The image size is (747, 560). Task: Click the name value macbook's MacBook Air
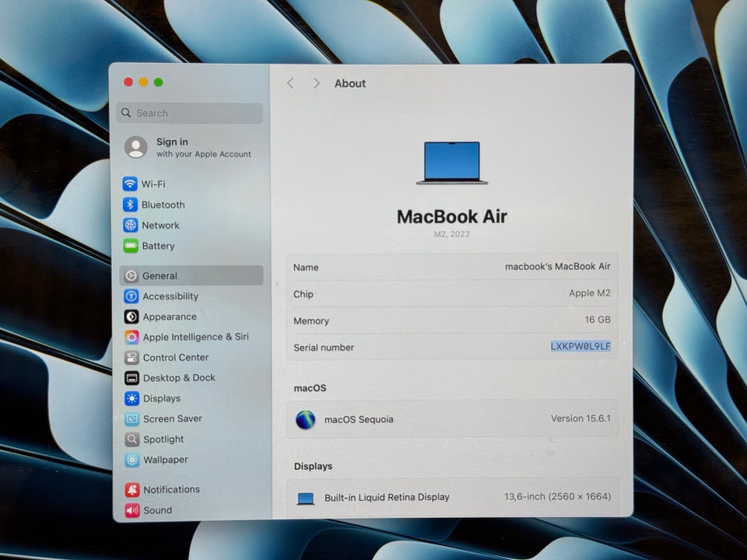pyautogui.click(x=557, y=266)
